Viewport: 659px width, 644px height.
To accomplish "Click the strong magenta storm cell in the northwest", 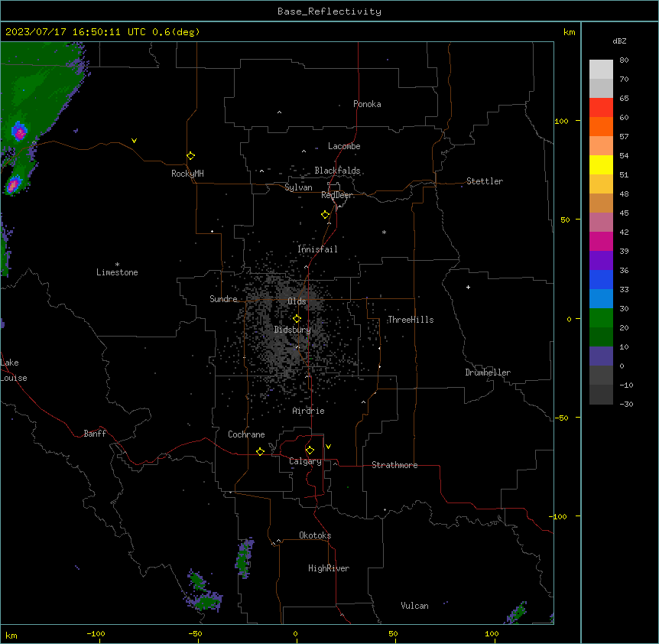I will tap(19, 132).
